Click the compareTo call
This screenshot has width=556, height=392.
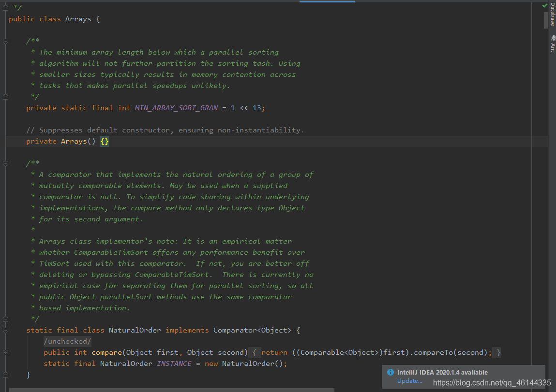tap(433, 352)
